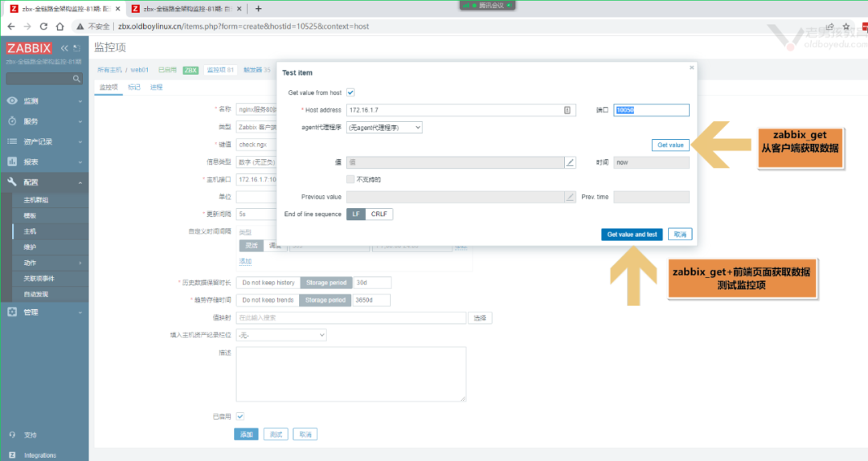The height and width of the screenshot is (461, 868).
Task: Click the macro icon in Host address field
Action: pos(567,110)
